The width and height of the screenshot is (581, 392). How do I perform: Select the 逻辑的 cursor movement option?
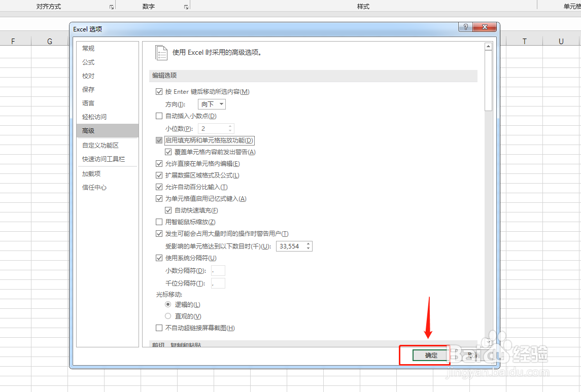168,304
